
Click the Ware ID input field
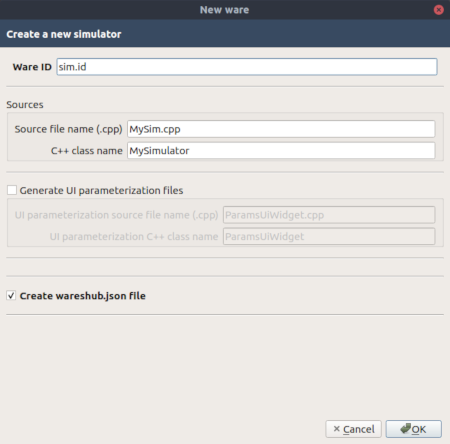click(247, 67)
